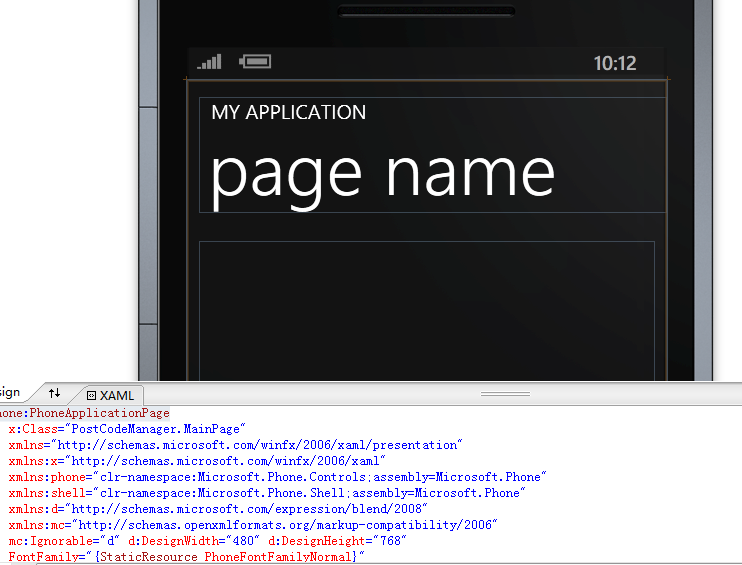Image resolution: width=742 pixels, height=565 pixels.
Task: Click the xmlns:shell namespace line
Action: coord(266,493)
